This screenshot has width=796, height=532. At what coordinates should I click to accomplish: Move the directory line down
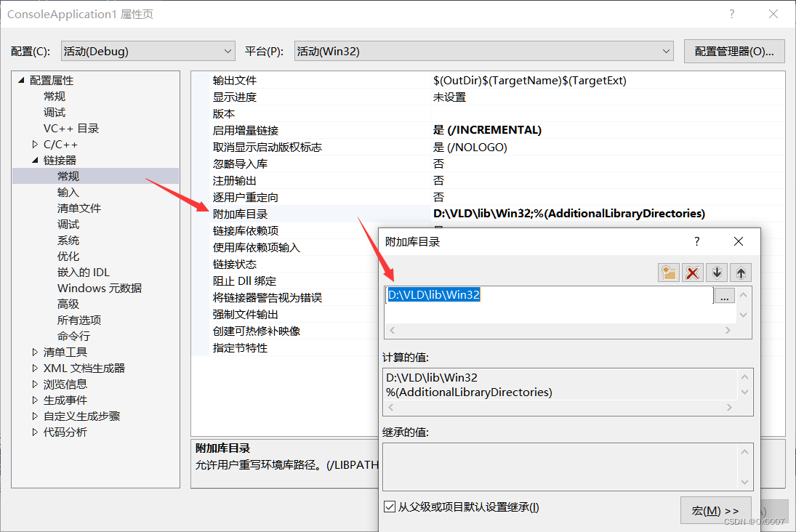tap(717, 273)
